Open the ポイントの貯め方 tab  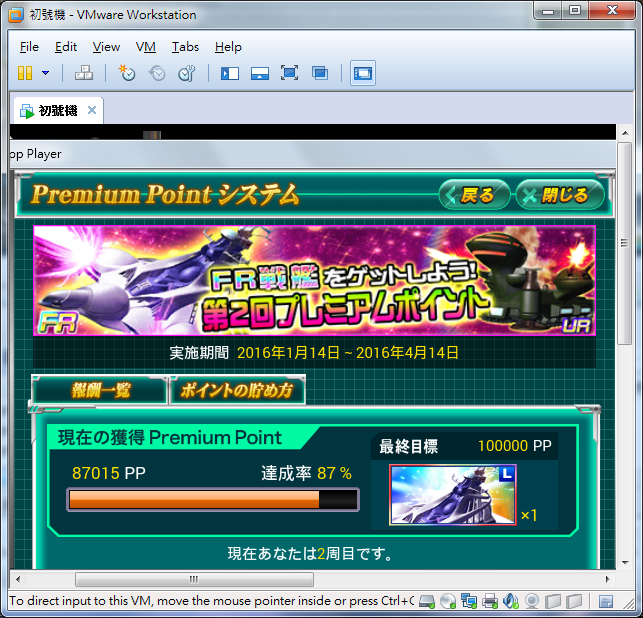pos(237,390)
